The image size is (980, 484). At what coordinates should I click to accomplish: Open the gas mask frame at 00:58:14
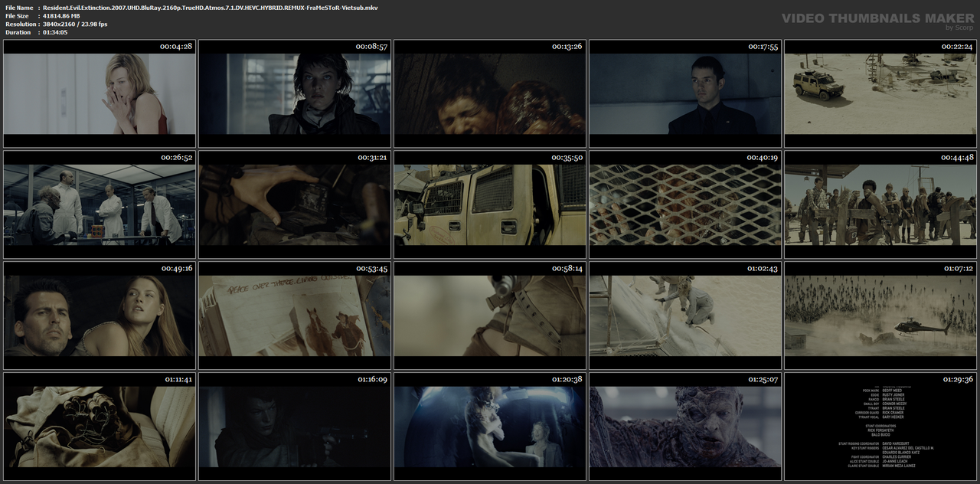point(490,316)
